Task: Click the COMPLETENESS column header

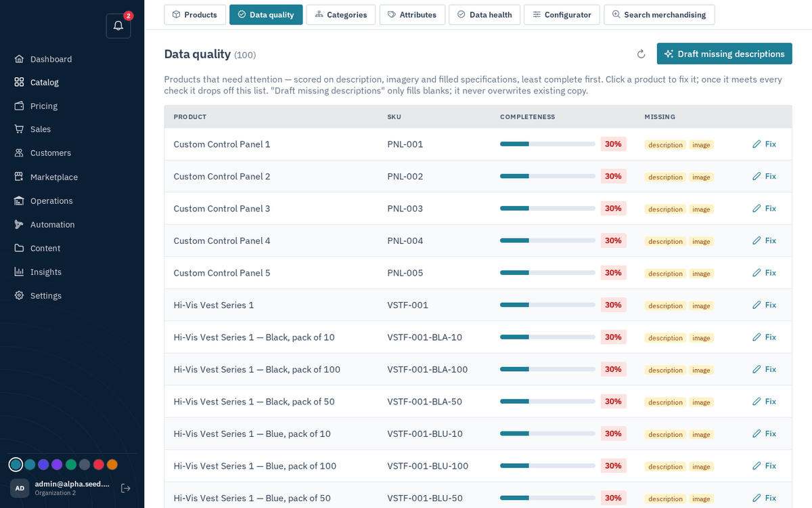Action: click(x=528, y=117)
